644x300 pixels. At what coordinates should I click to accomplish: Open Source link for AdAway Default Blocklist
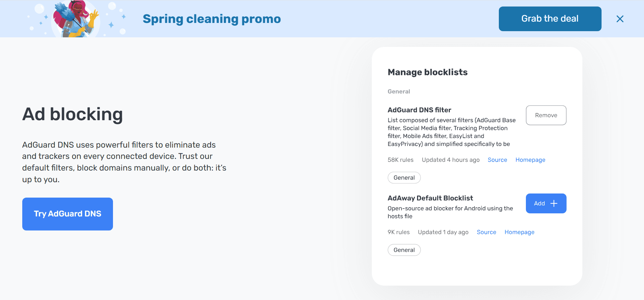(x=486, y=232)
